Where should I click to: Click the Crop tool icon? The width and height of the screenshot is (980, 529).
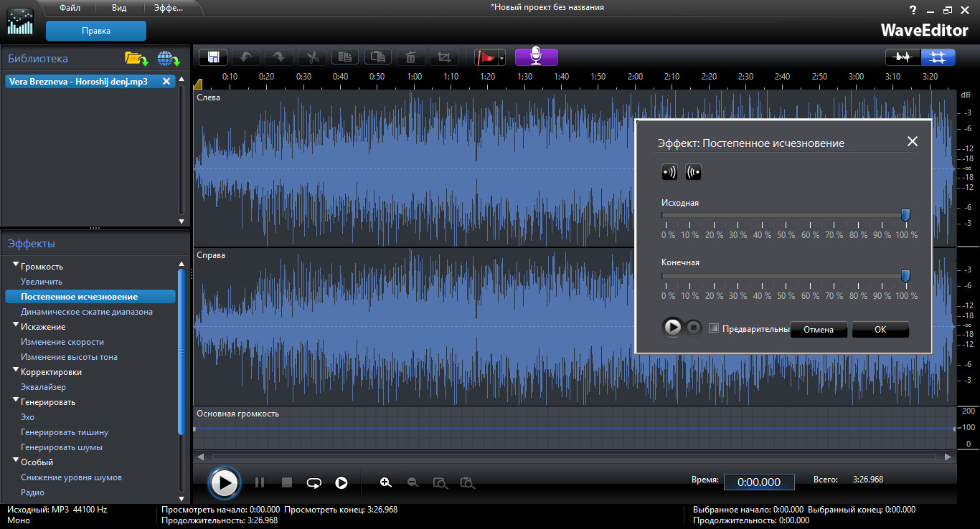444,57
